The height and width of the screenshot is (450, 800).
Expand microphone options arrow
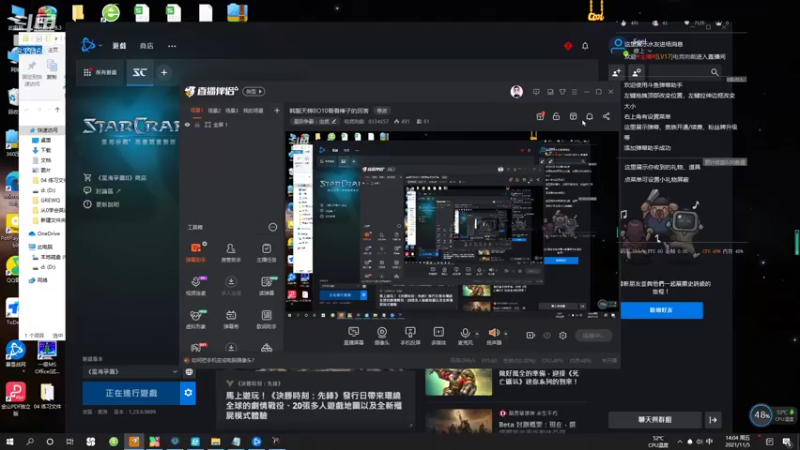click(477, 334)
